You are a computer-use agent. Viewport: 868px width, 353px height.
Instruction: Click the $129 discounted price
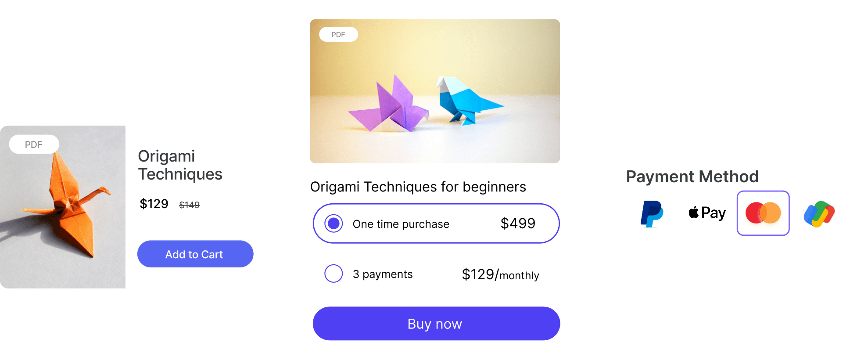tap(154, 204)
